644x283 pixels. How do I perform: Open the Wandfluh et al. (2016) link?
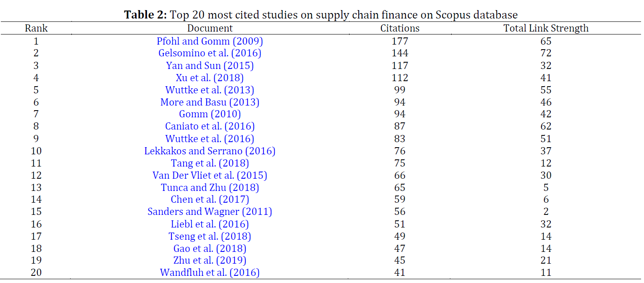coord(210,272)
